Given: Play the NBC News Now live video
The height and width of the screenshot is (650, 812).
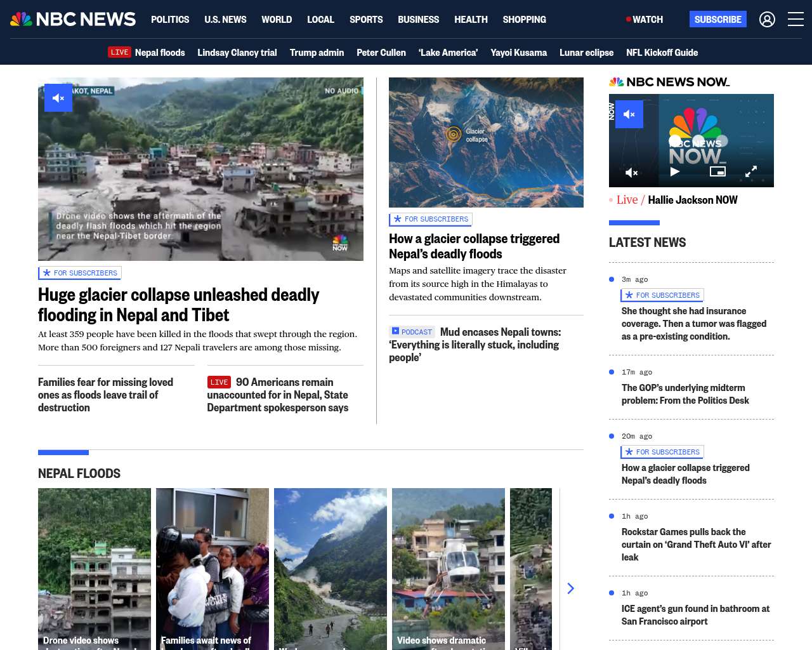Looking at the screenshot, I should click(675, 171).
